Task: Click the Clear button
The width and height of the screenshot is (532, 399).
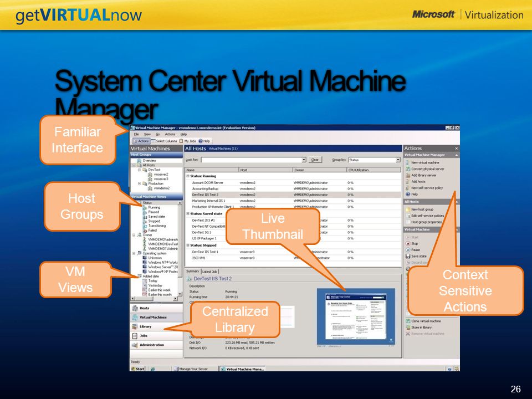Action: tap(315, 160)
